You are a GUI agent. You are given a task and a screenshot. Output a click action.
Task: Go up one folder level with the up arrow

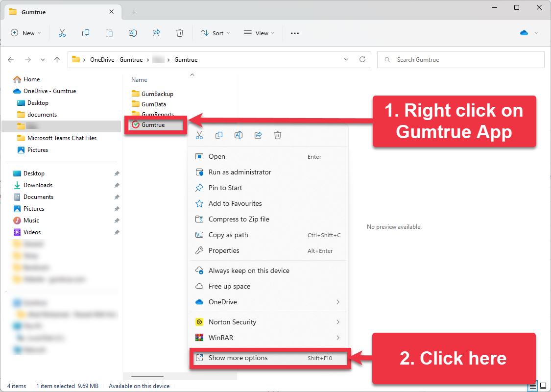point(57,60)
